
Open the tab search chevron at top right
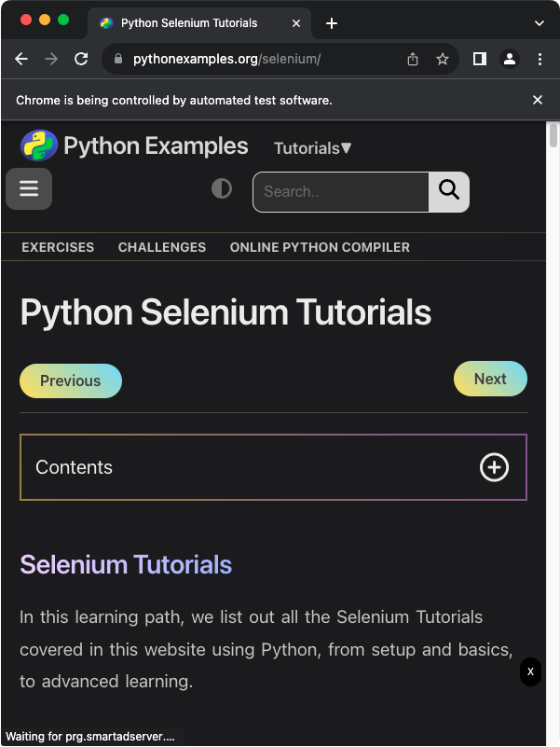click(540, 23)
